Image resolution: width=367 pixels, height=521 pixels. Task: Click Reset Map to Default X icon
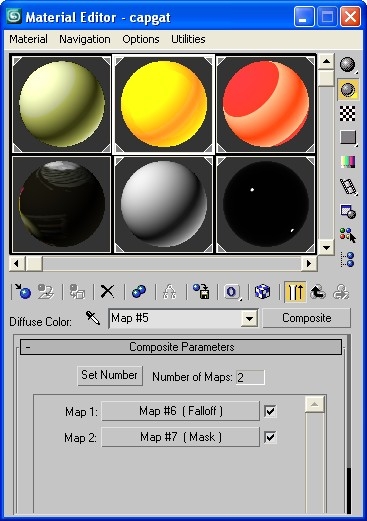107,292
